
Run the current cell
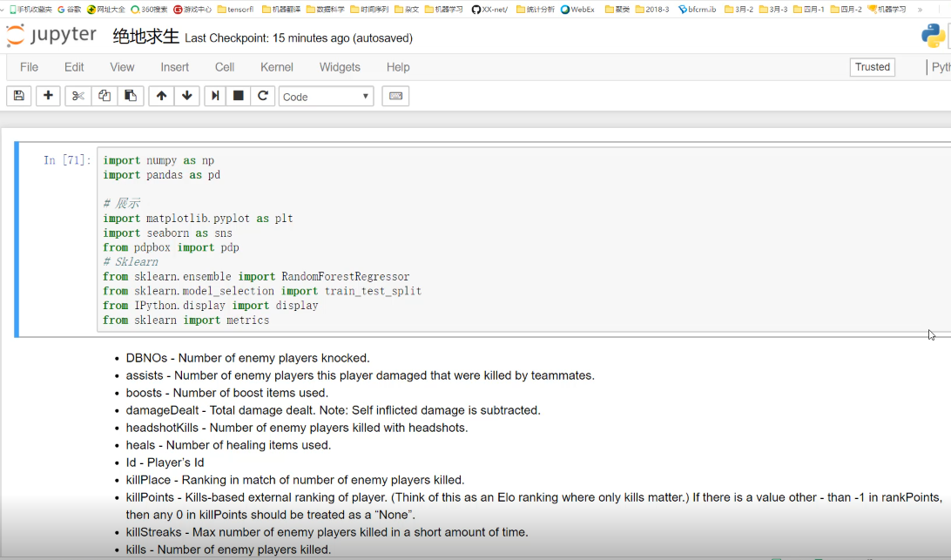[x=215, y=96]
